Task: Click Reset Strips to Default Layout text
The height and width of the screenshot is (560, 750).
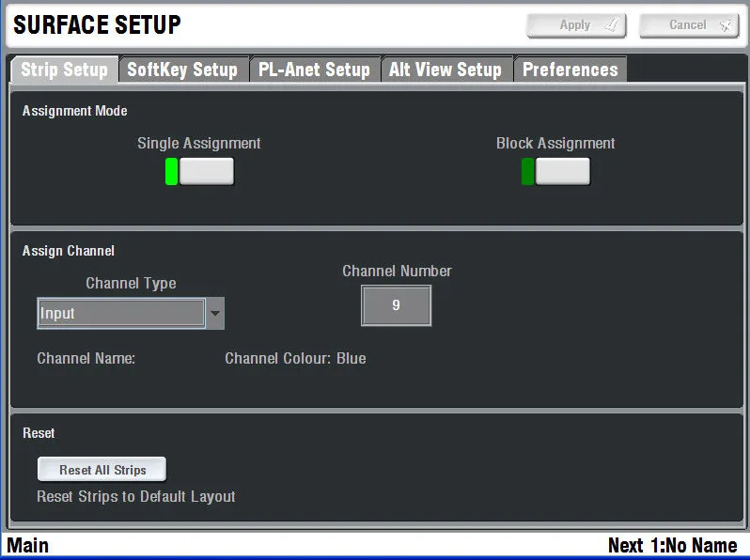Action: pos(136,496)
